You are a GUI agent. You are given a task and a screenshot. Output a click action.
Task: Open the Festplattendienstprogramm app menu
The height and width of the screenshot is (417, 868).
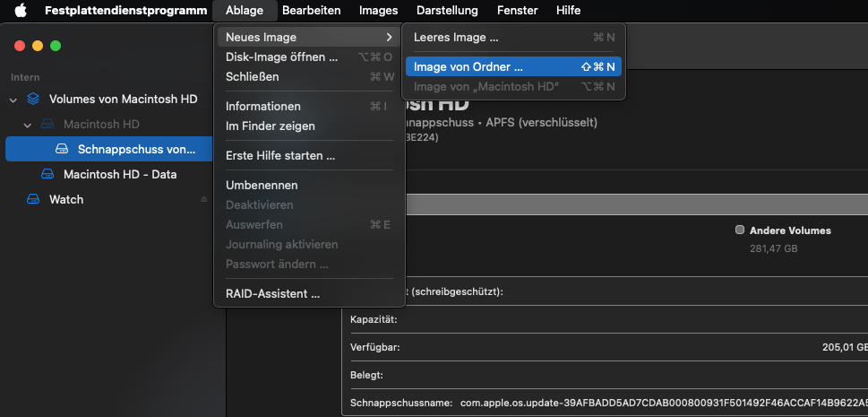coord(126,10)
